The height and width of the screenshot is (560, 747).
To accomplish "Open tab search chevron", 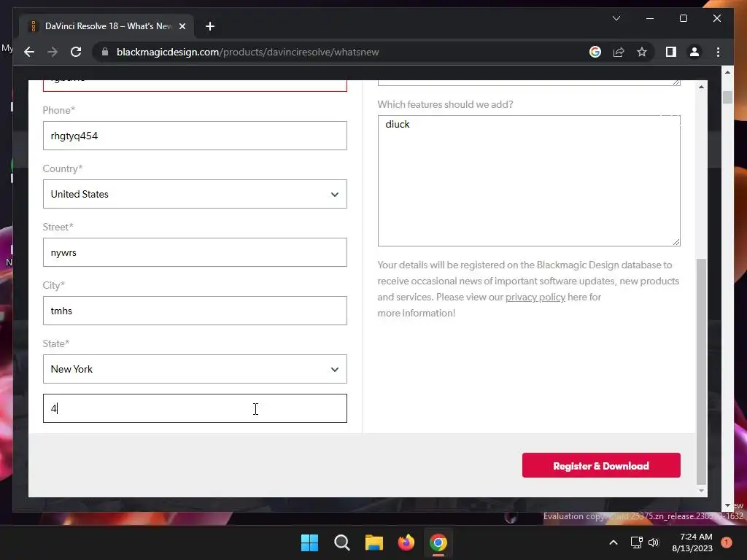I will (616, 18).
